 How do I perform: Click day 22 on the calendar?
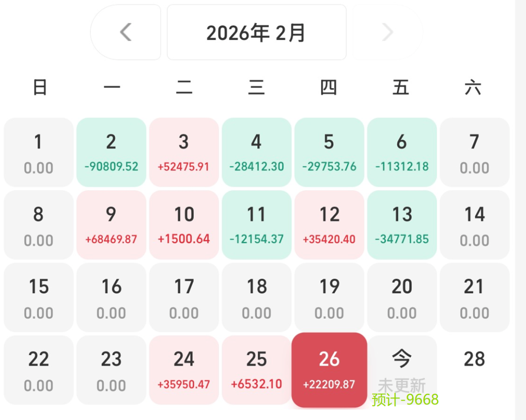click(38, 370)
